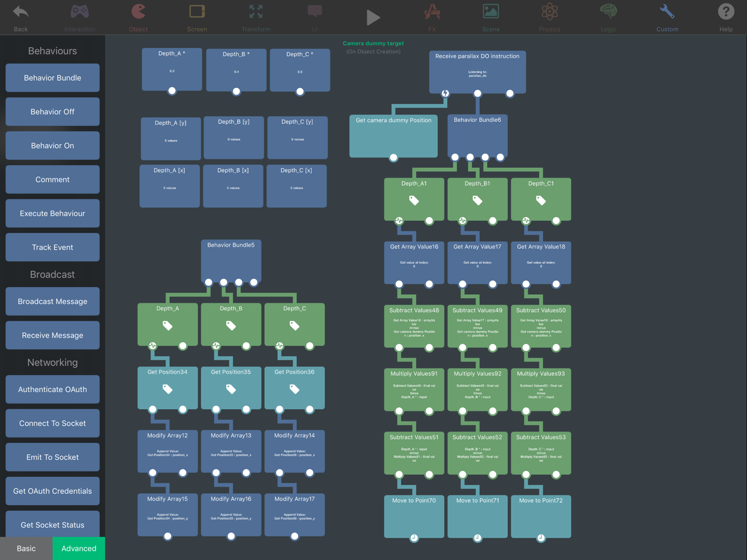Select the Screen category icon
The height and width of the screenshot is (560, 747).
click(197, 12)
